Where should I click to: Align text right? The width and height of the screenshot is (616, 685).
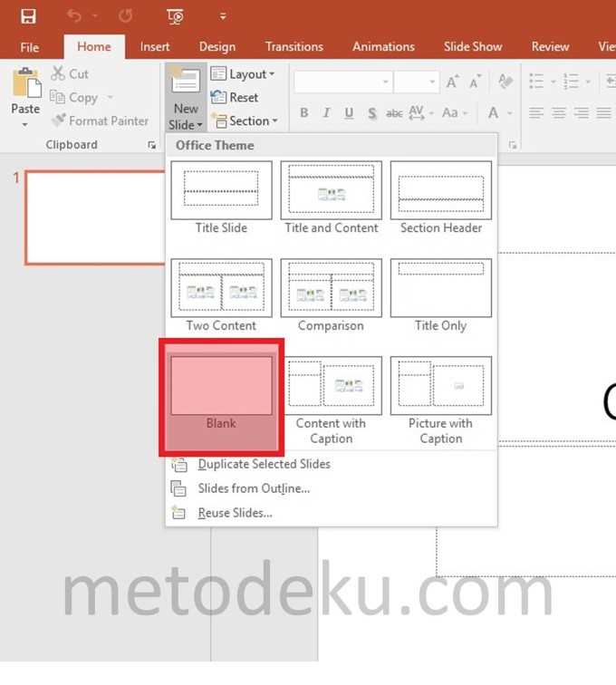[x=582, y=113]
